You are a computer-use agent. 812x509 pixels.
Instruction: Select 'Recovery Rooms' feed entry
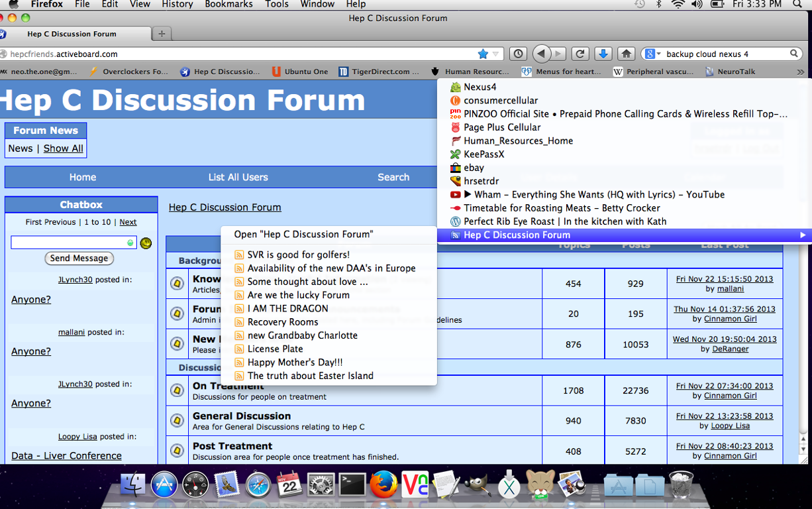[283, 322]
